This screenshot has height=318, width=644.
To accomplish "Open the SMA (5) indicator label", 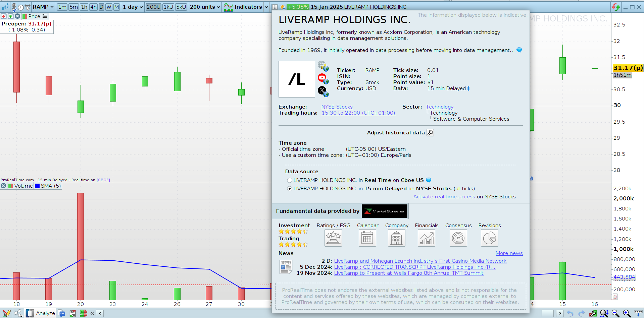I will (x=48, y=186).
